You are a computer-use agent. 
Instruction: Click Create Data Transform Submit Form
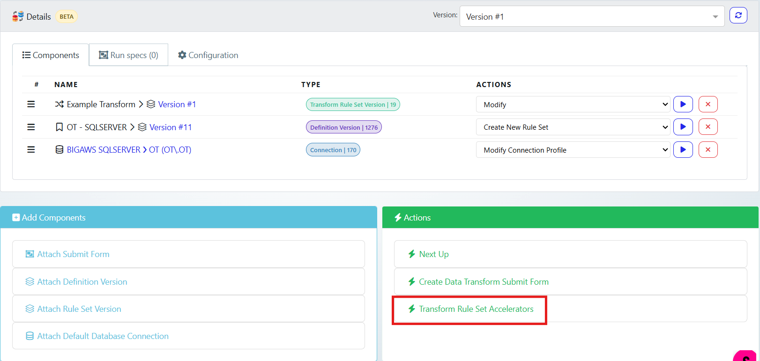point(570,282)
